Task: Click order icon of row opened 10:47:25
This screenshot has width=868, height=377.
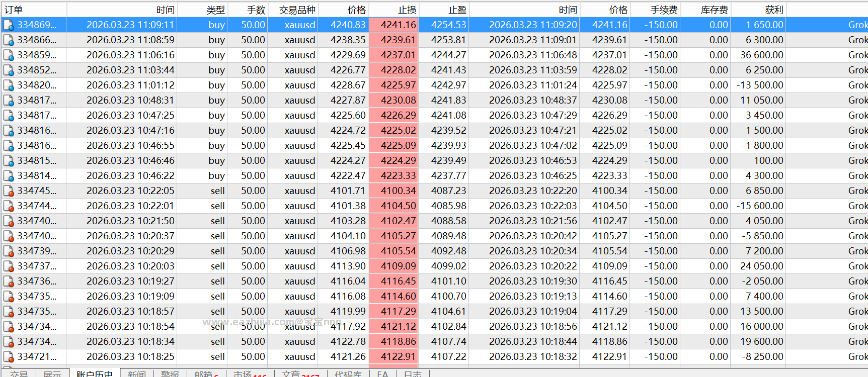Action: [x=9, y=116]
